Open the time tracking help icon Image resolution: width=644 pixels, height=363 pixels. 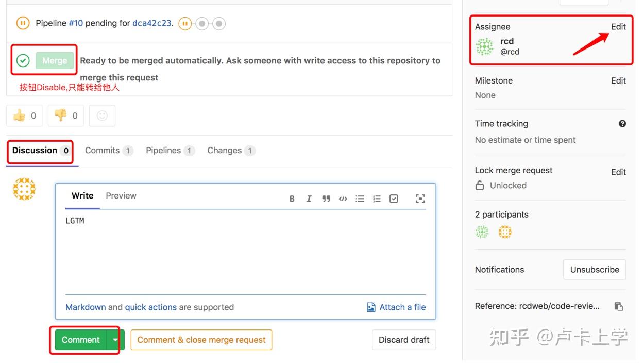pos(622,124)
